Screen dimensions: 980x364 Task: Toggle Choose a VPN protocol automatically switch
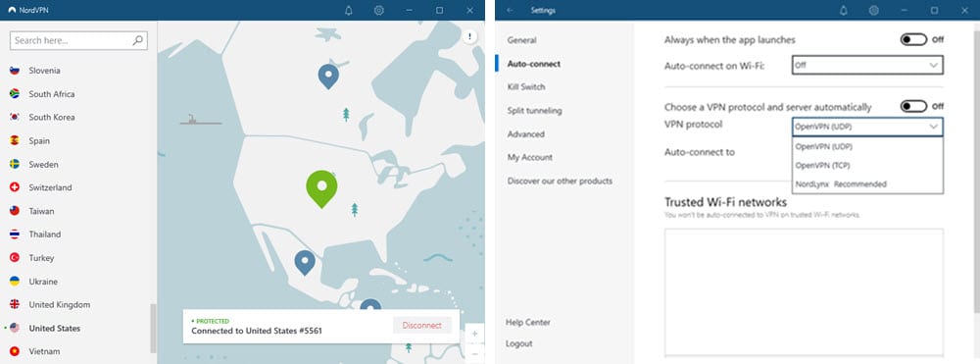coord(913,106)
